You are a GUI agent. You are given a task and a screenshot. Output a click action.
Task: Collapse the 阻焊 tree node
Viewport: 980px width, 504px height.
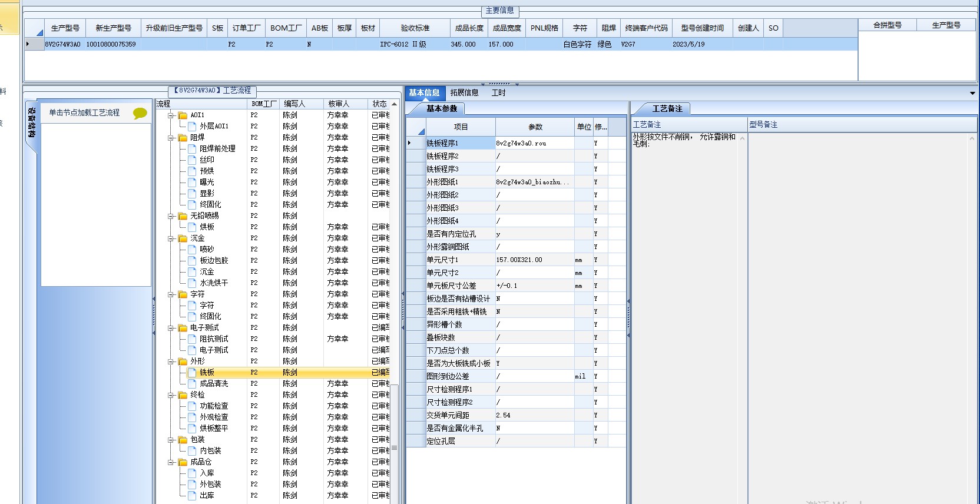click(x=171, y=138)
